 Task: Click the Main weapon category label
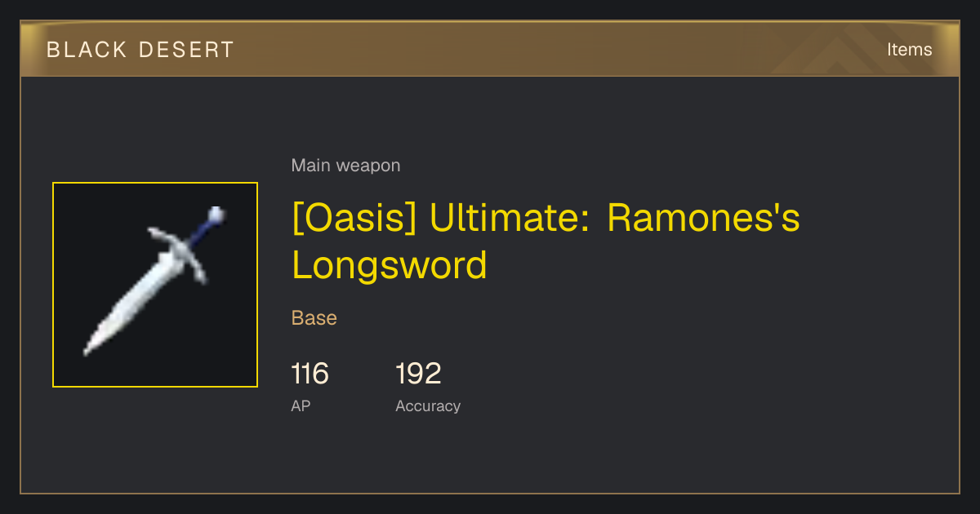point(345,166)
